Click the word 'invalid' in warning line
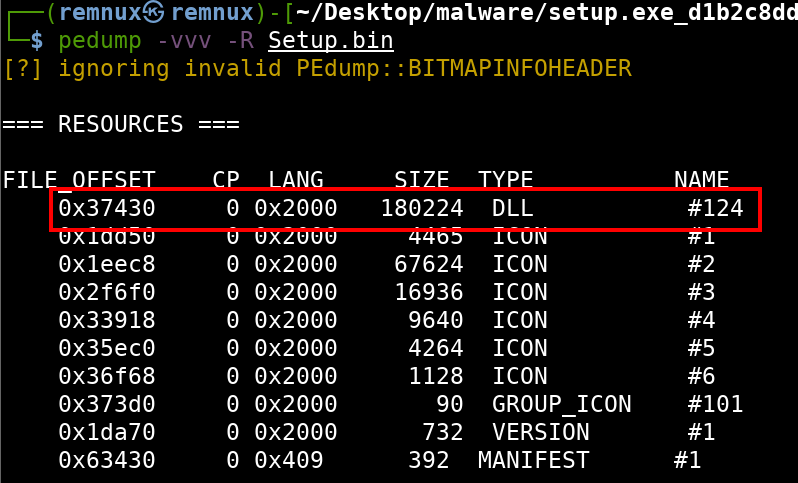 tap(233, 68)
